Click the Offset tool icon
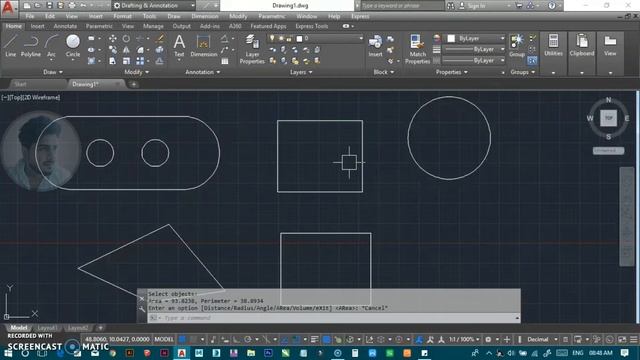This screenshot has height=360, width=640. [x=160, y=61]
